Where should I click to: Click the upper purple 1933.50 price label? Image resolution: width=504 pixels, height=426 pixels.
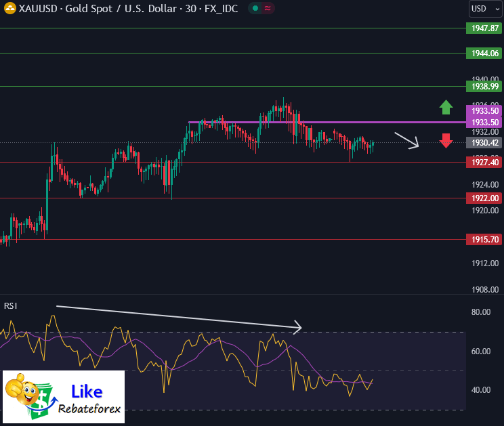click(x=484, y=111)
